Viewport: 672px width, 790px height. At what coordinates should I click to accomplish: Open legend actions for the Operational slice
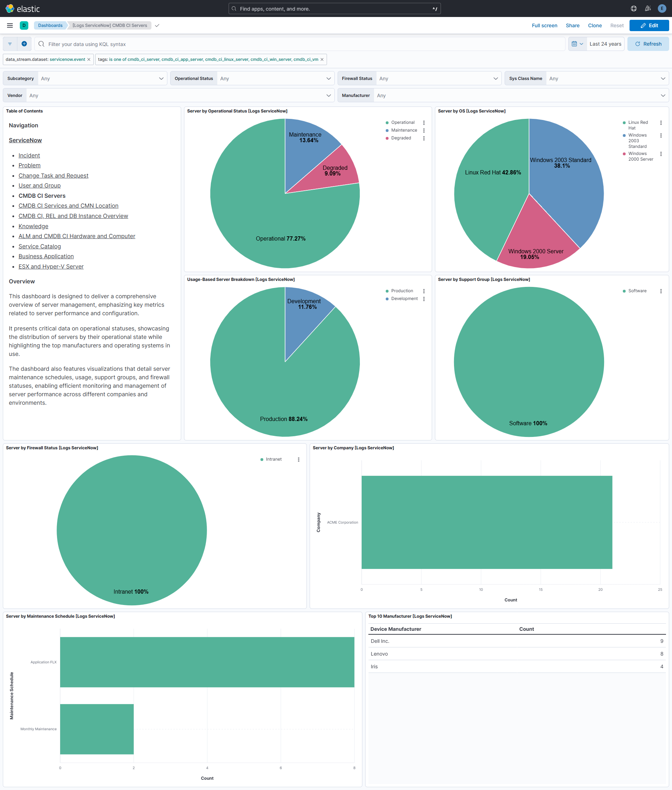[x=424, y=122]
